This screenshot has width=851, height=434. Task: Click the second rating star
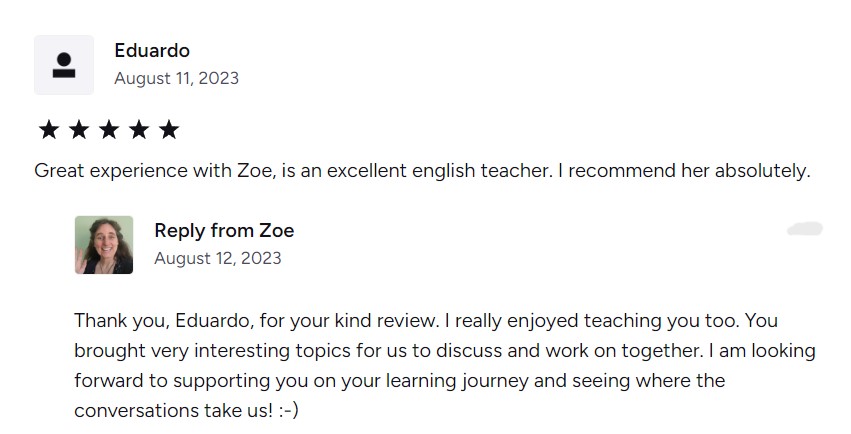click(x=78, y=129)
